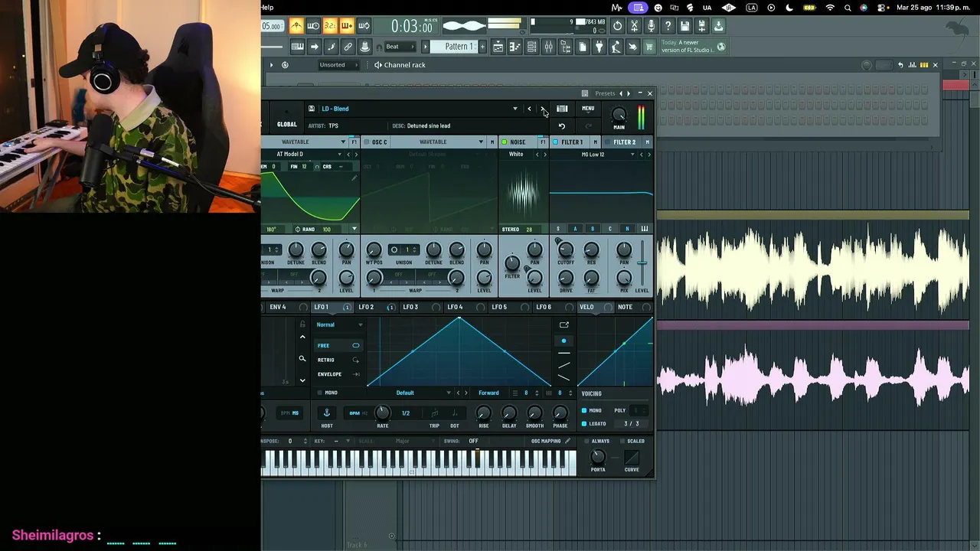This screenshot has height=551, width=980.
Task: Click the magnifier zoom icon in envelope panel
Action: (x=302, y=359)
